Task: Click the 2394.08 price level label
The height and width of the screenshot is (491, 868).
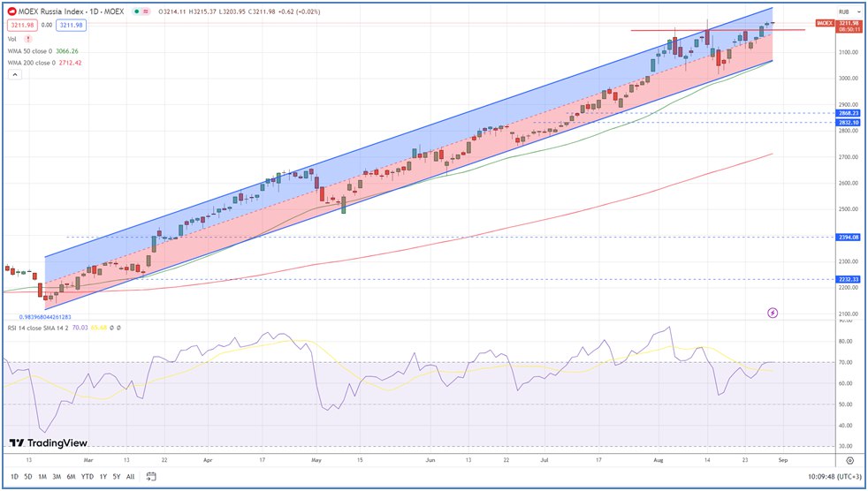Action: point(849,238)
